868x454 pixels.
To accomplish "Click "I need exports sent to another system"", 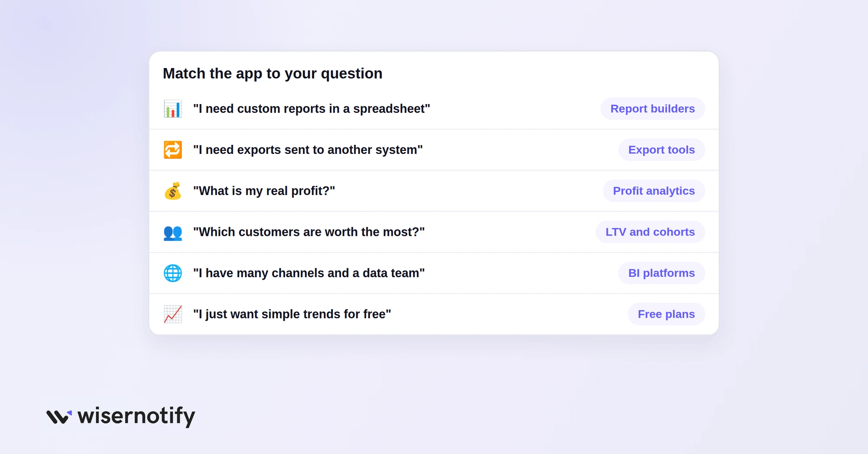I will click(x=308, y=150).
